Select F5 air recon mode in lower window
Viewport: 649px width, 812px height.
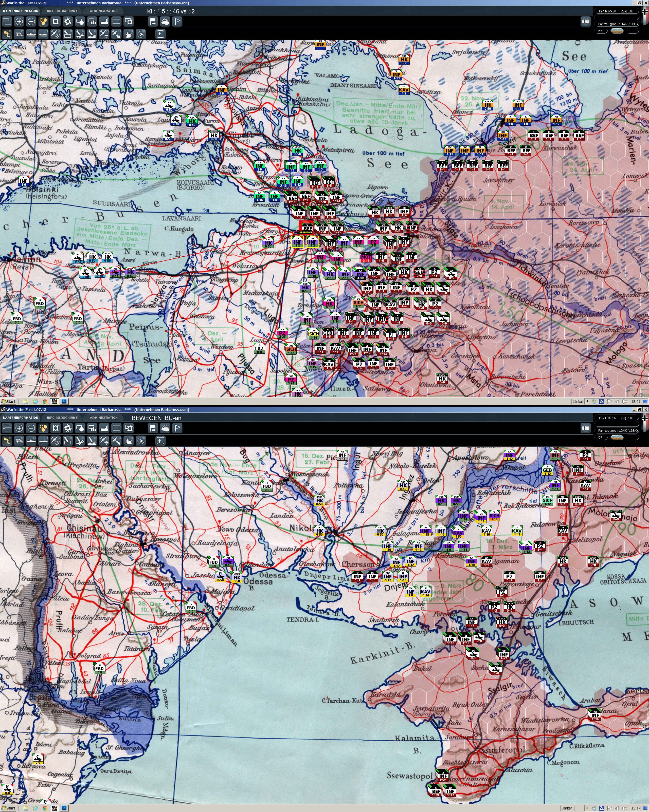[56, 441]
